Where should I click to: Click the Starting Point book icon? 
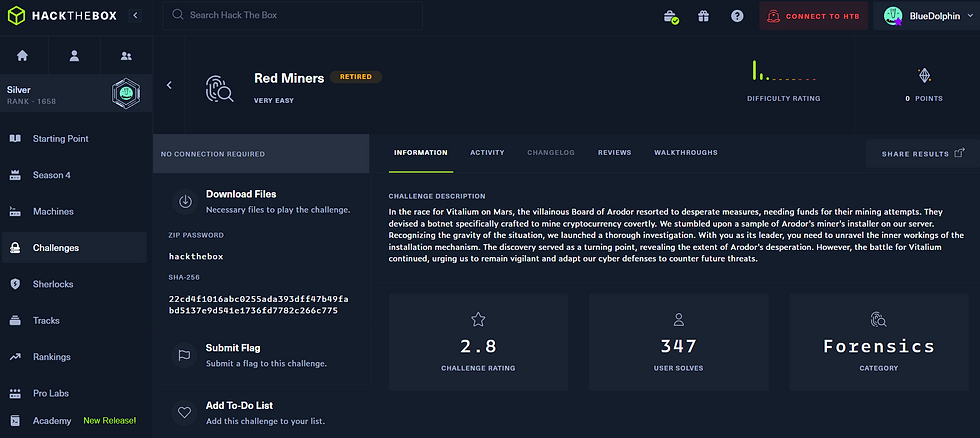(x=15, y=139)
